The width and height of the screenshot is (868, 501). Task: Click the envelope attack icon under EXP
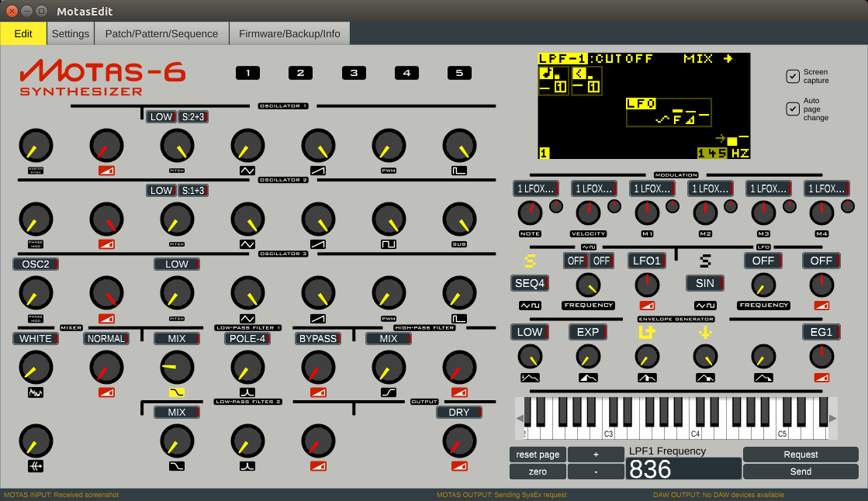[588, 378]
